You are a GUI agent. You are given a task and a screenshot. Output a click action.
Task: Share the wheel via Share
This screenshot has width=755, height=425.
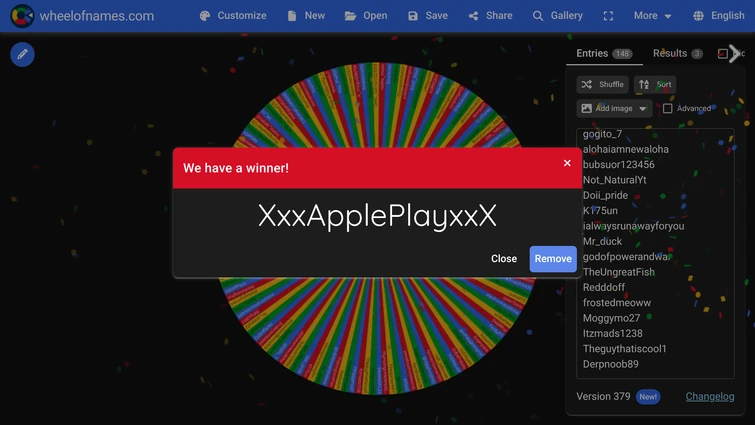click(x=491, y=16)
